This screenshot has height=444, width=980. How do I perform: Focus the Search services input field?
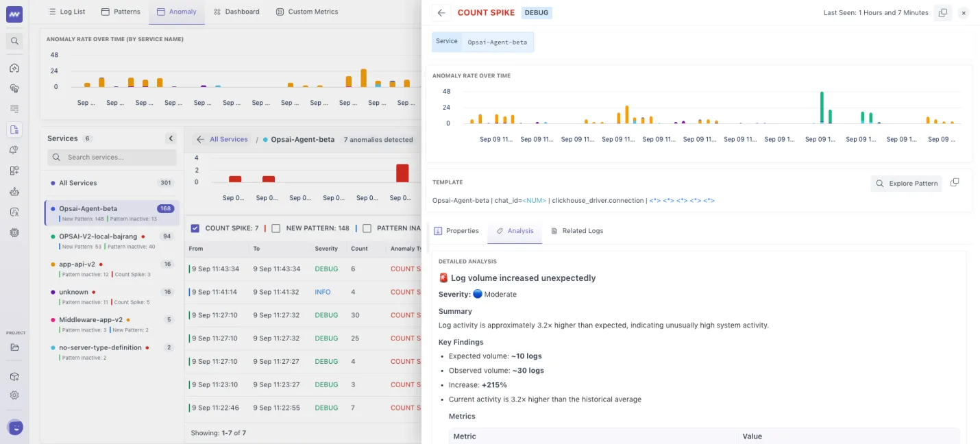112,158
